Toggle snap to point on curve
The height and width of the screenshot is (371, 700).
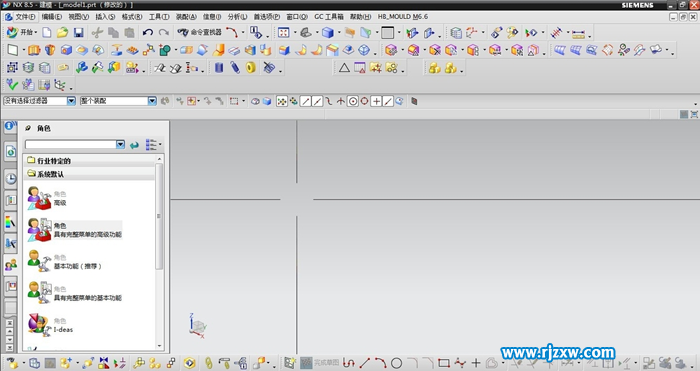point(388,101)
